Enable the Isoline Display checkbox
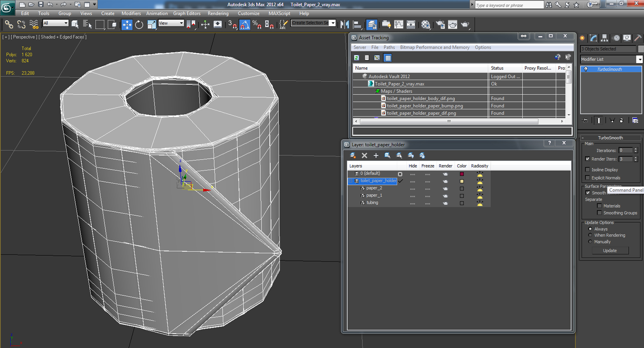The height and width of the screenshot is (348, 644). pos(587,170)
